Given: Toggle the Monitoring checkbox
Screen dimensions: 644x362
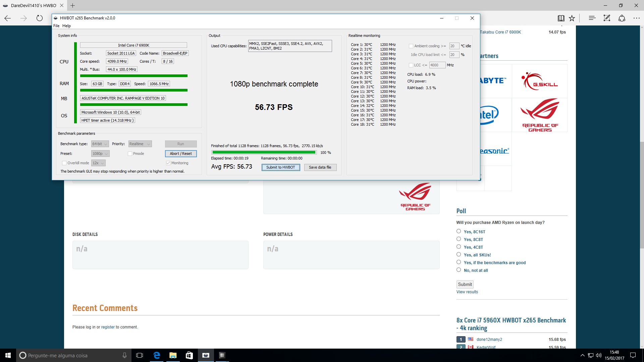Looking at the screenshot, I should coord(168,163).
